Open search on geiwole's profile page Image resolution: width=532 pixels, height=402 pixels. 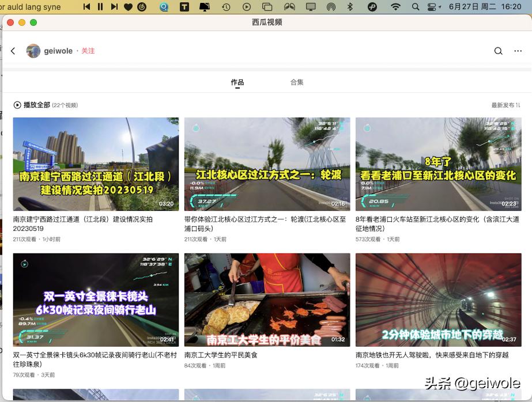click(498, 51)
